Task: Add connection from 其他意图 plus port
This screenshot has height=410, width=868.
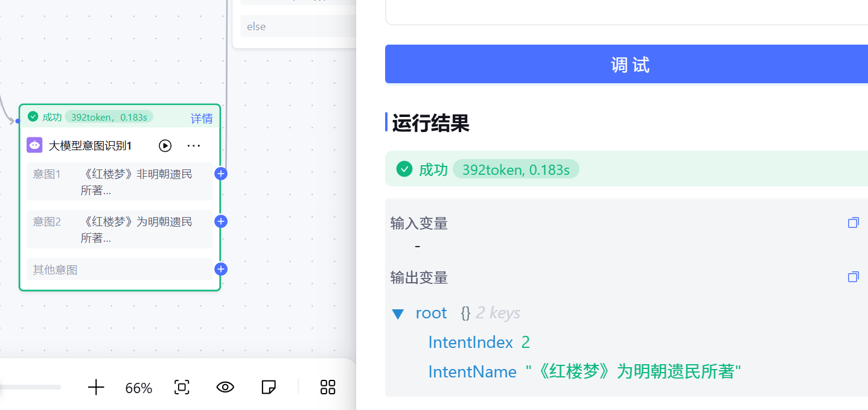Action: (221, 269)
